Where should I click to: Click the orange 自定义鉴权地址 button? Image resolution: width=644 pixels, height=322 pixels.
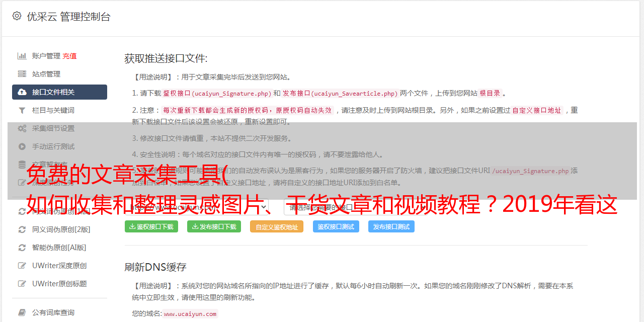click(277, 227)
